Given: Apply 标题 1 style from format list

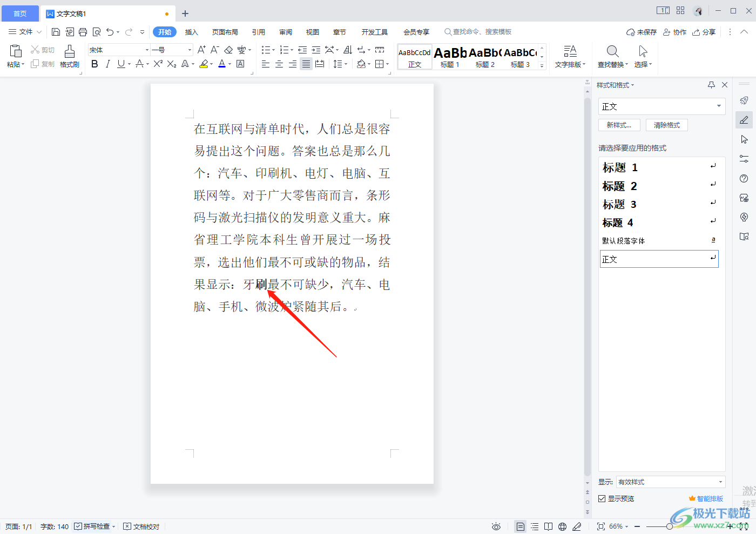Looking at the screenshot, I should pyautogui.click(x=659, y=167).
